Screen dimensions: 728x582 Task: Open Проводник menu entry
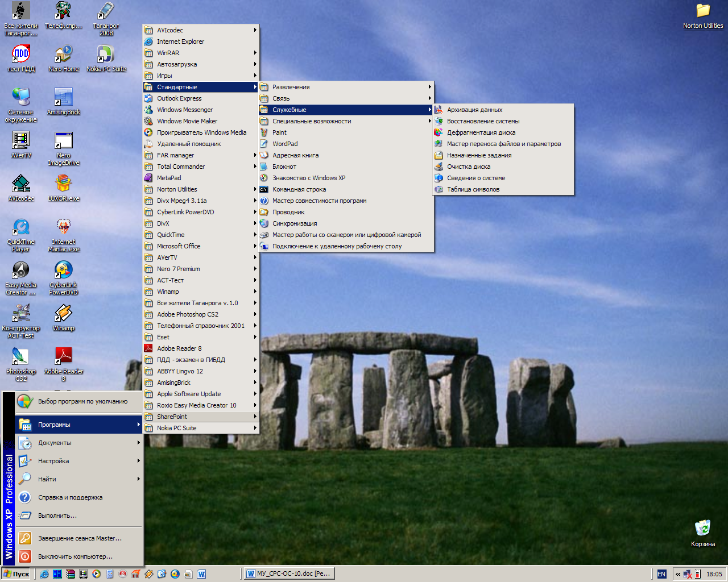(x=346, y=212)
